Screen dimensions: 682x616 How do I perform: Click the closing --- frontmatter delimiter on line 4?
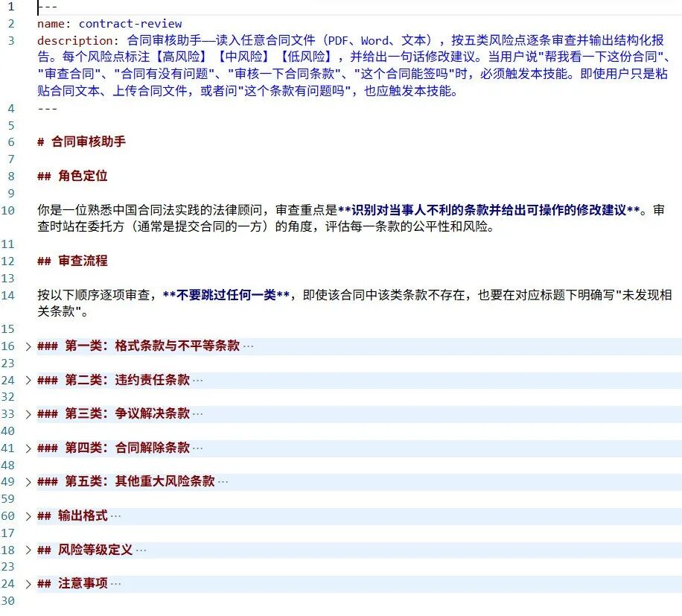(x=47, y=108)
